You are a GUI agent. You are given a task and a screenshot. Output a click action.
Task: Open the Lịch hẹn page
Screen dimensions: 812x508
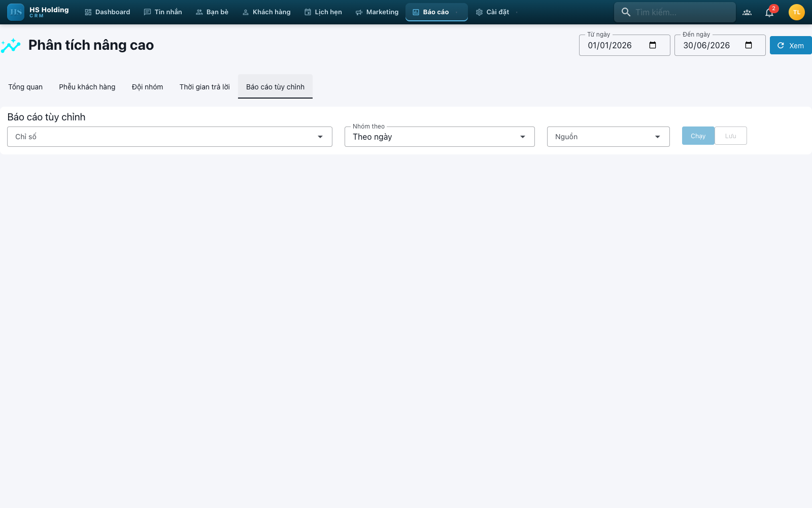pos(323,12)
